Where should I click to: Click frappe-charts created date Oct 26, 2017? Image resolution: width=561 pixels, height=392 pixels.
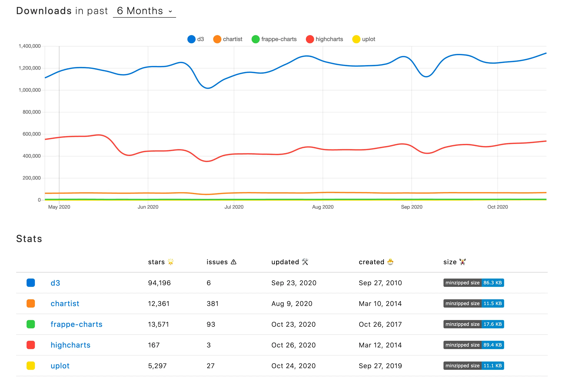click(380, 324)
